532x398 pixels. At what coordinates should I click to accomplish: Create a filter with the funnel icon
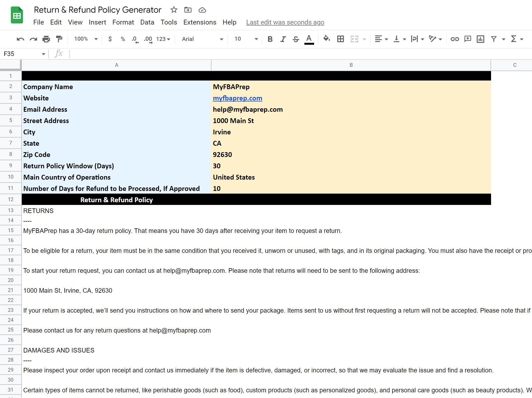[493, 39]
